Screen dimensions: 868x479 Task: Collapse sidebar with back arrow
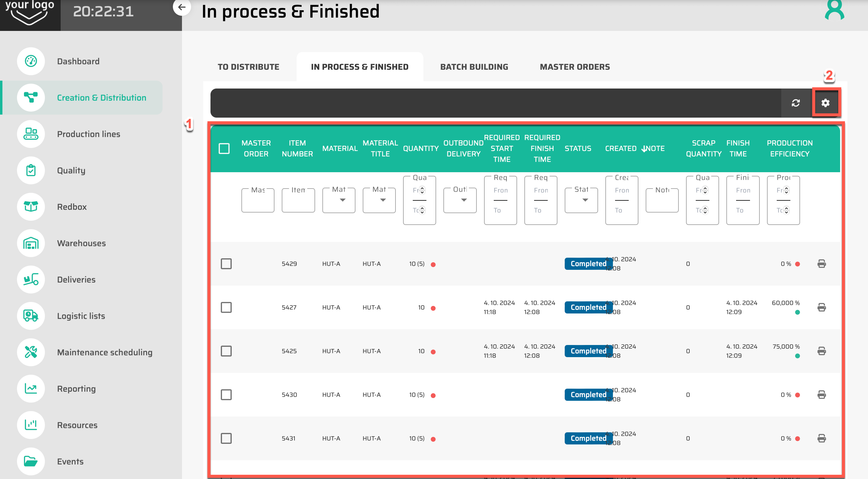[182, 7]
